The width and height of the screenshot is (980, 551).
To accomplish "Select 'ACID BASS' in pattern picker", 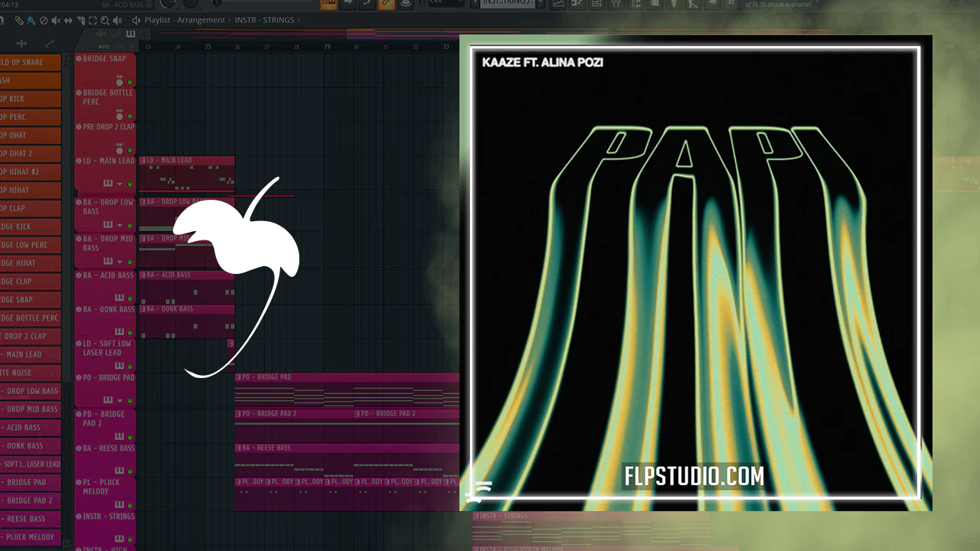I will point(30,428).
